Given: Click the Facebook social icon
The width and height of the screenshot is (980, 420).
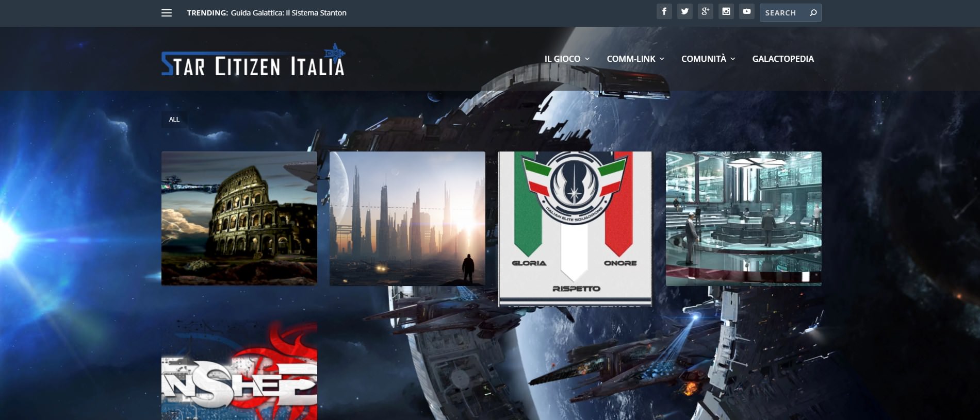Looking at the screenshot, I should pos(664,11).
